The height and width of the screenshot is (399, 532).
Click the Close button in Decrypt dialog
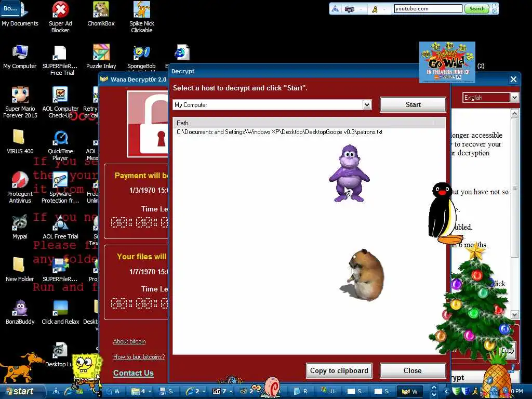[413, 370]
